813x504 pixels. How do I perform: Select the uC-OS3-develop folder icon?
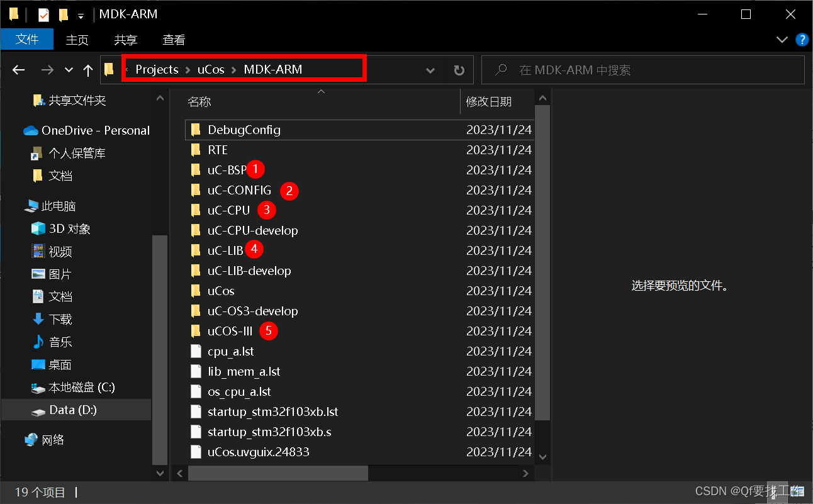(196, 311)
